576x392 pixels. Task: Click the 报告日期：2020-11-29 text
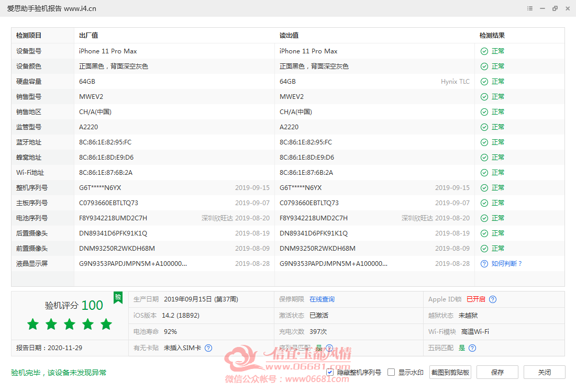[49, 348]
